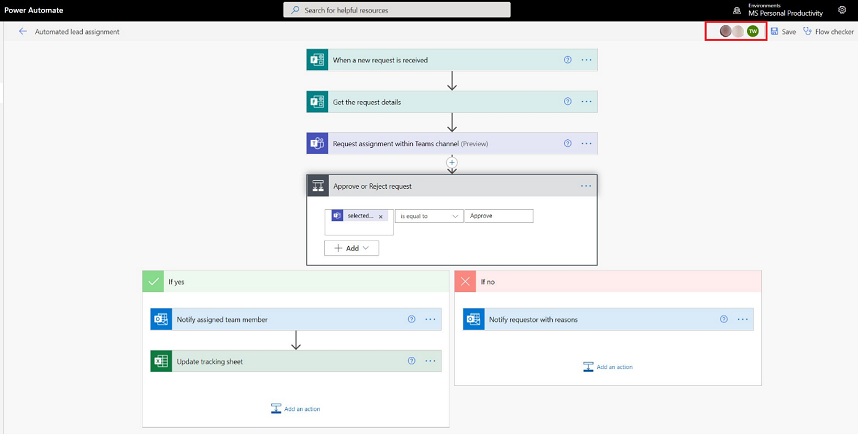Click help icon on 'Update tracking sheet'
Image resolution: width=858 pixels, height=434 pixels.
(x=411, y=361)
